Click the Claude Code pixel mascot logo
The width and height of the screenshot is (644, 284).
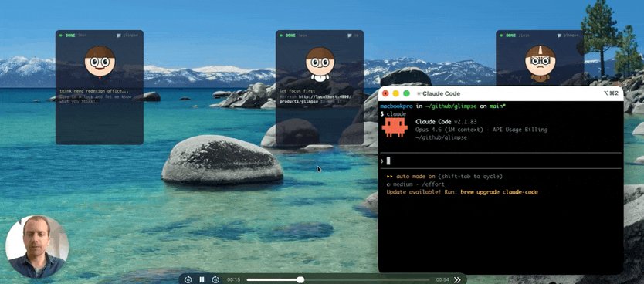[395, 127]
